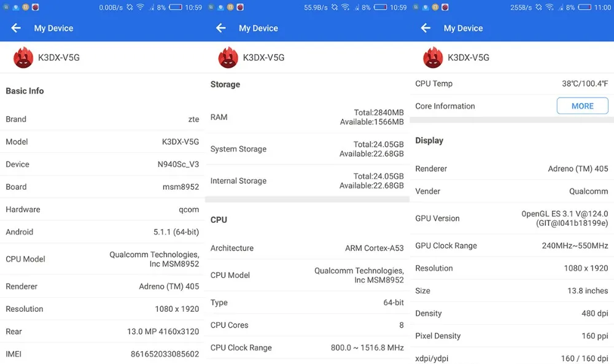Image resolution: width=614 pixels, height=364 pixels.
Task: Tap AnTuTu notification icon in 55.9B/s status bar
Action: pos(240,7)
